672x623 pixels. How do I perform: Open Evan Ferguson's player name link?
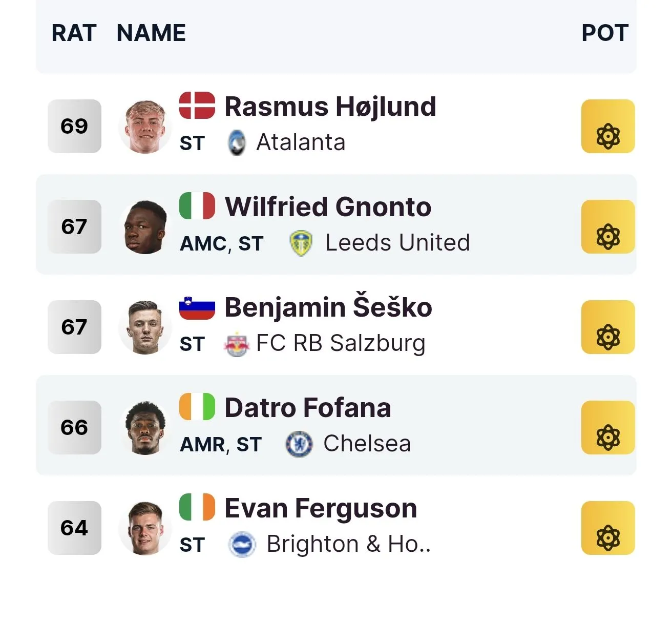click(x=321, y=508)
